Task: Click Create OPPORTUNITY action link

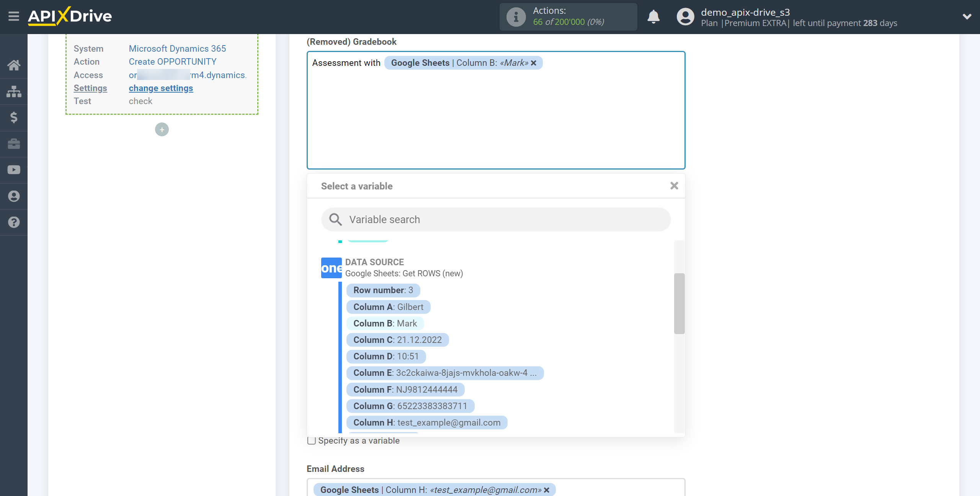Action: [172, 62]
